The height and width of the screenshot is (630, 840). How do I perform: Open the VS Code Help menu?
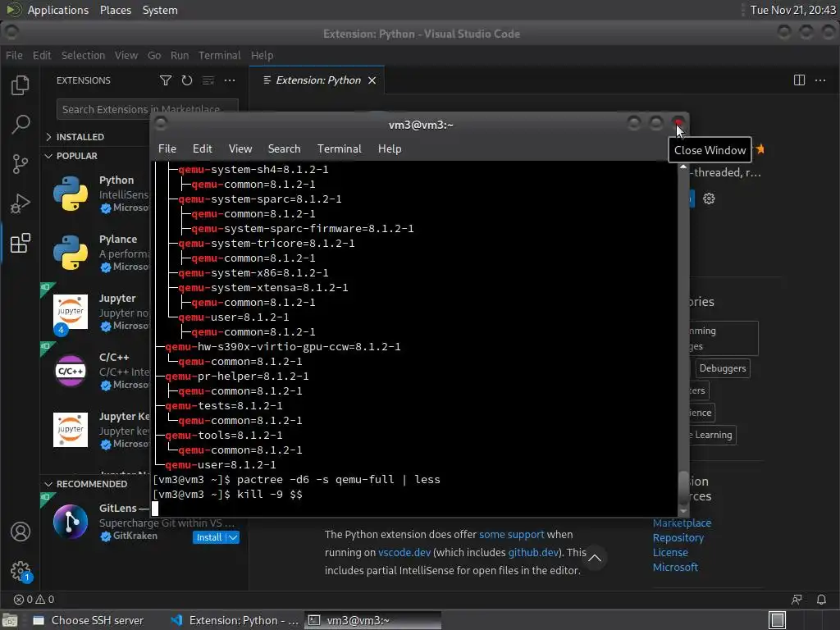click(262, 55)
